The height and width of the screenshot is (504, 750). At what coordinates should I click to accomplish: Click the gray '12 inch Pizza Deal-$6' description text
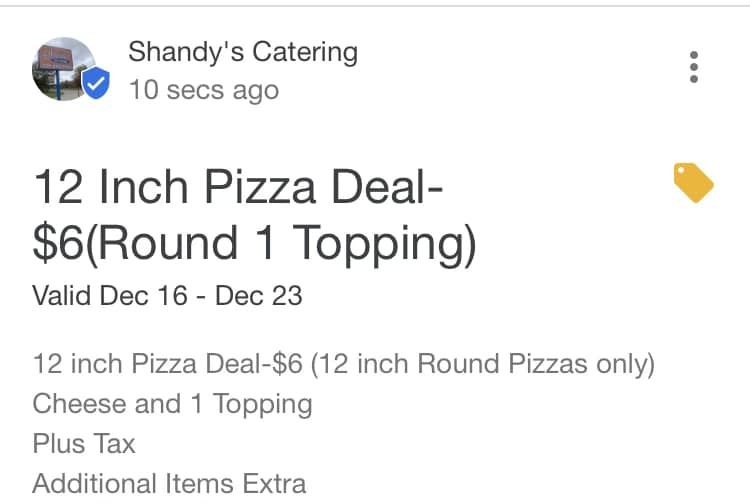tap(167, 364)
